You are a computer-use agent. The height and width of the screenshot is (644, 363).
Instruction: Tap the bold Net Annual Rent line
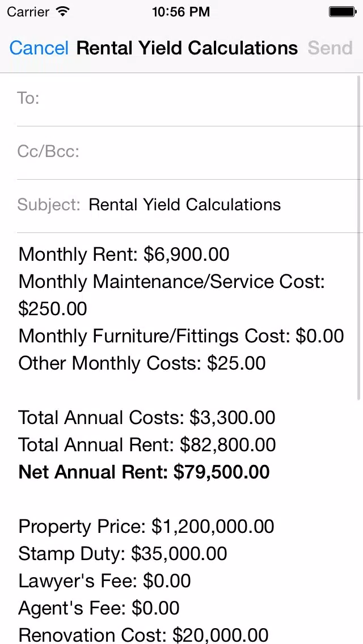(x=144, y=472)
